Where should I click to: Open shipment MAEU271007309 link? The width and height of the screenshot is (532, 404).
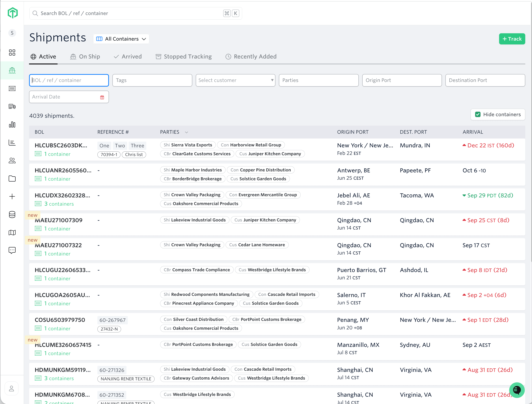point(59,220)
